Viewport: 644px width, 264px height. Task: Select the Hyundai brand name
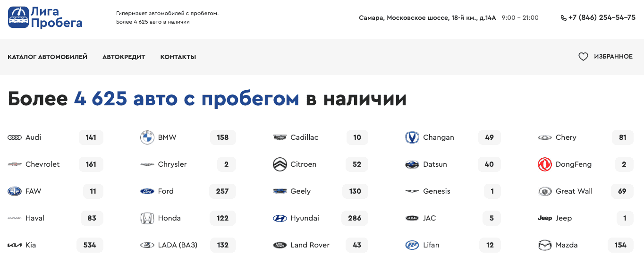click(x=305, y=218)
